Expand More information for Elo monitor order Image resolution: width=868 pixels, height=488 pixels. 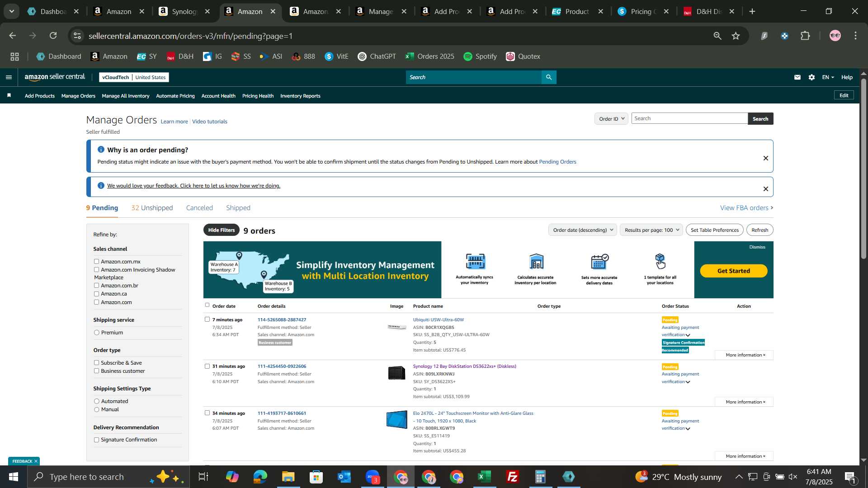744,456
